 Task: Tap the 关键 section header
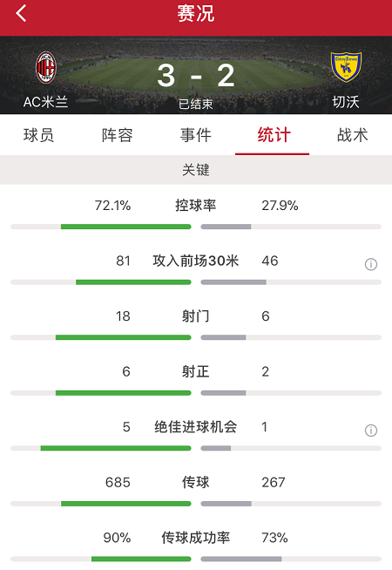click(196, 170)
